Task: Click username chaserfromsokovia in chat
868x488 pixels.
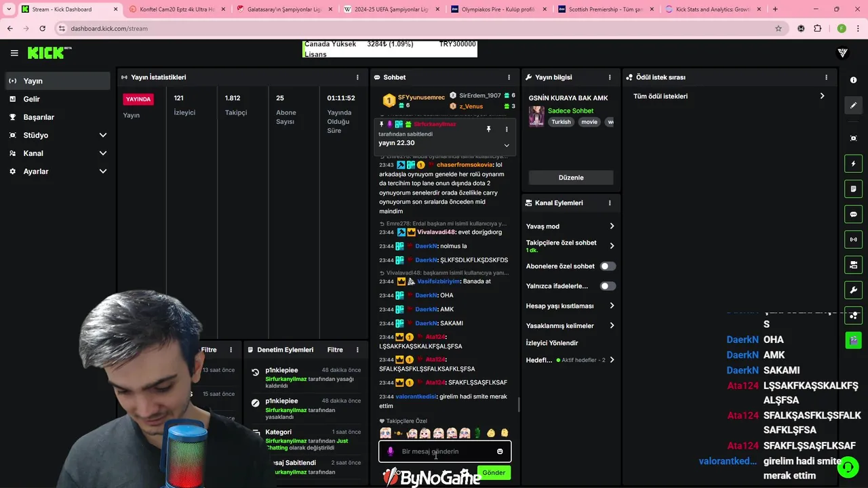Action: [465, 165]
